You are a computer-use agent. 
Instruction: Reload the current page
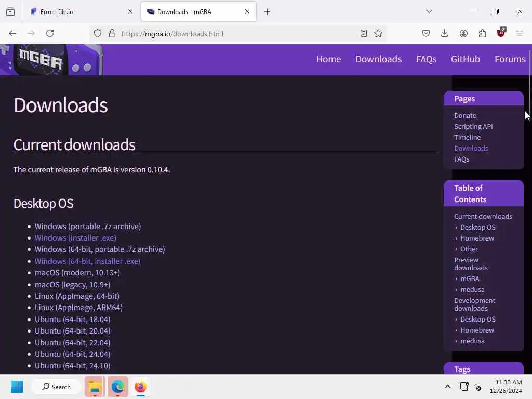coord(50,33)
